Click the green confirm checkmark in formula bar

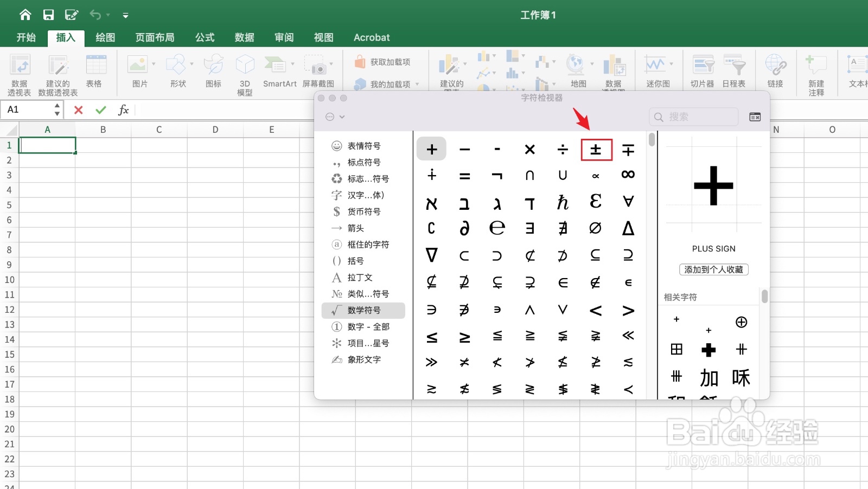point(101,110)
